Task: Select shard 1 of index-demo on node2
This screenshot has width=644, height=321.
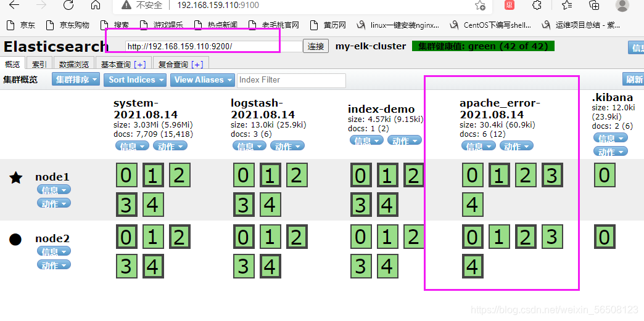Action: pos(387,237)
